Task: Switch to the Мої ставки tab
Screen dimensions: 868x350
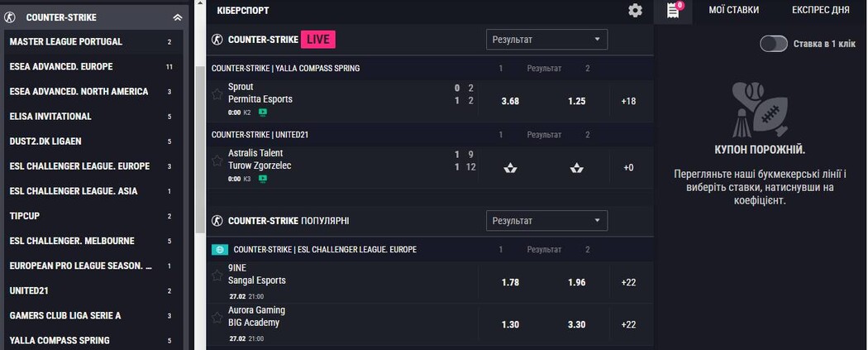Action: pos(733,11)
